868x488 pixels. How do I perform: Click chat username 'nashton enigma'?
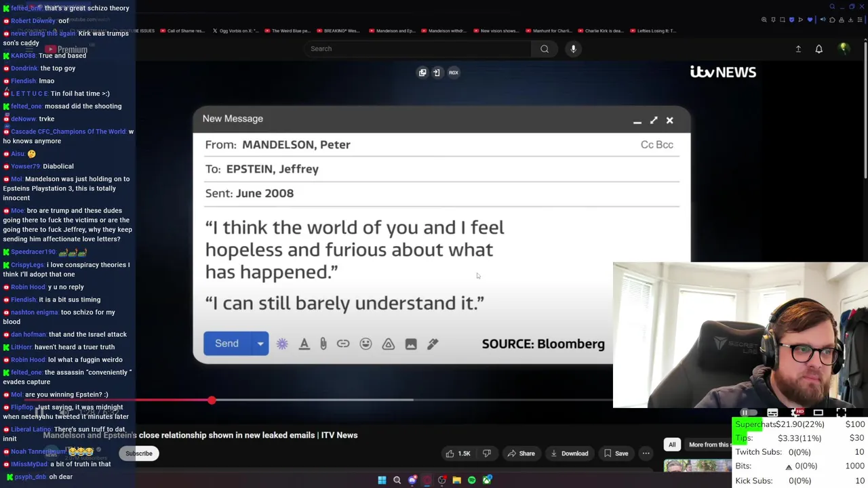(35, 312)
